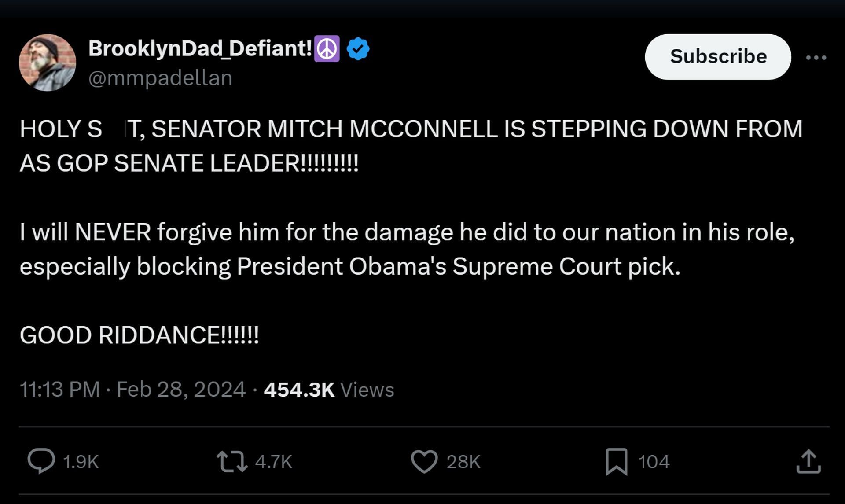The image size is (845, 504).
Task: Click the tweet text about Mitch McConnell
Action: tap(411, 232)
